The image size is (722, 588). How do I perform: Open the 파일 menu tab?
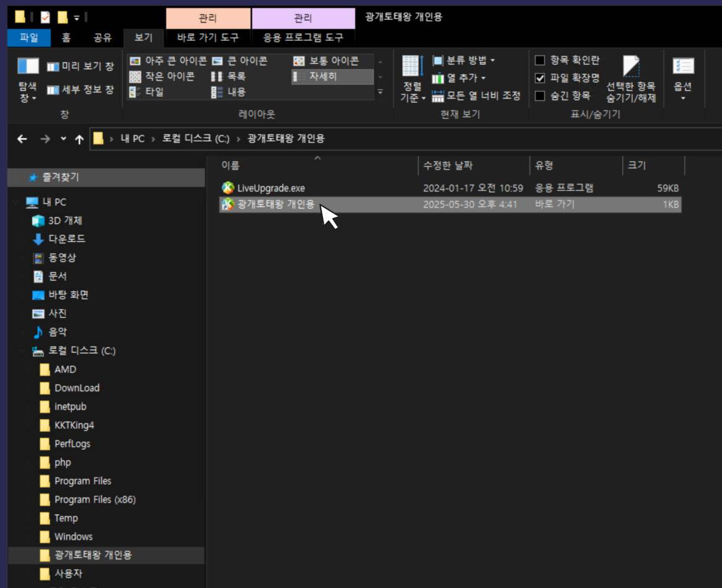(29, 38)
